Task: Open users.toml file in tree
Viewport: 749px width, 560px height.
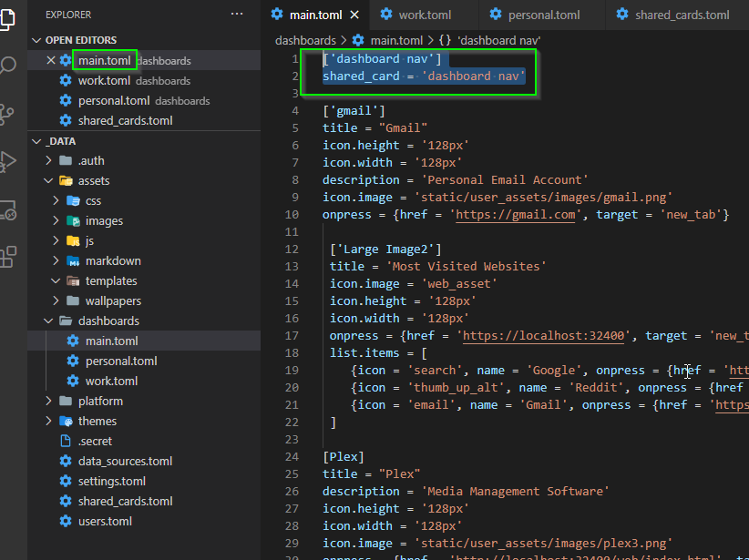Action: 144,522
